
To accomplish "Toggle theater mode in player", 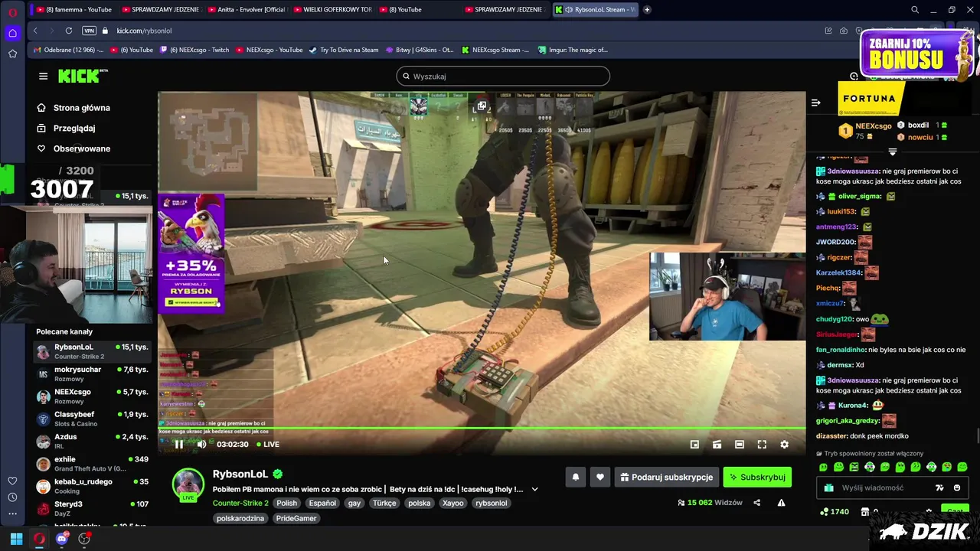I will point(739,444).
